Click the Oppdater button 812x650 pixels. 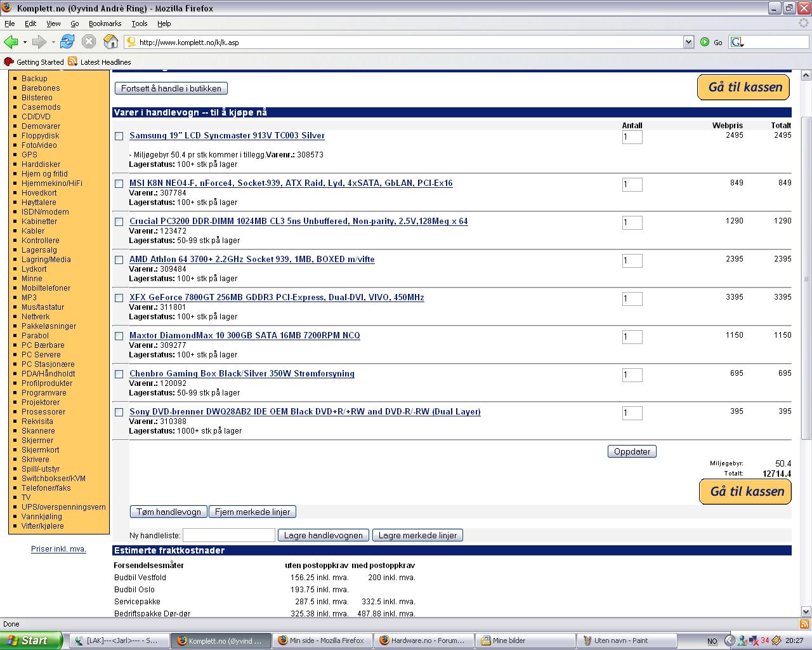[x=632, y=451]
